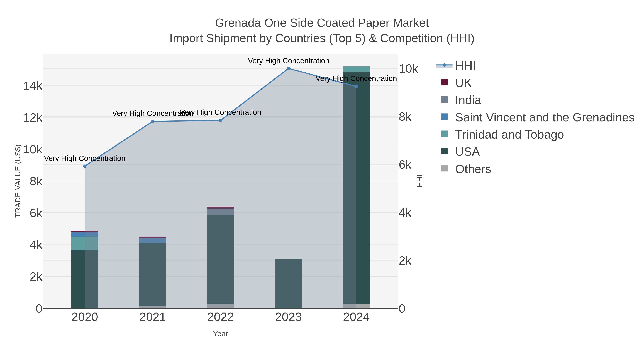Click the 2022 x-axis label
The image size is (644, 362).
tap(221, 317)
